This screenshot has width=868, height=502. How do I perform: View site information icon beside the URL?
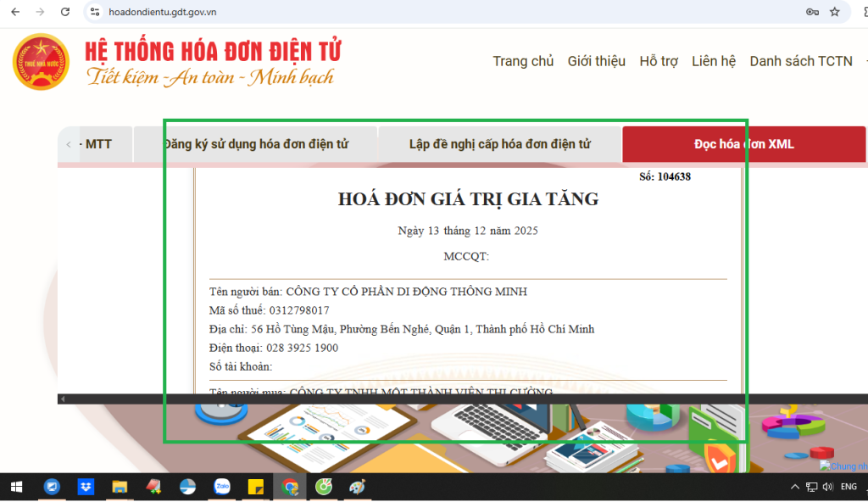(95, 12)
